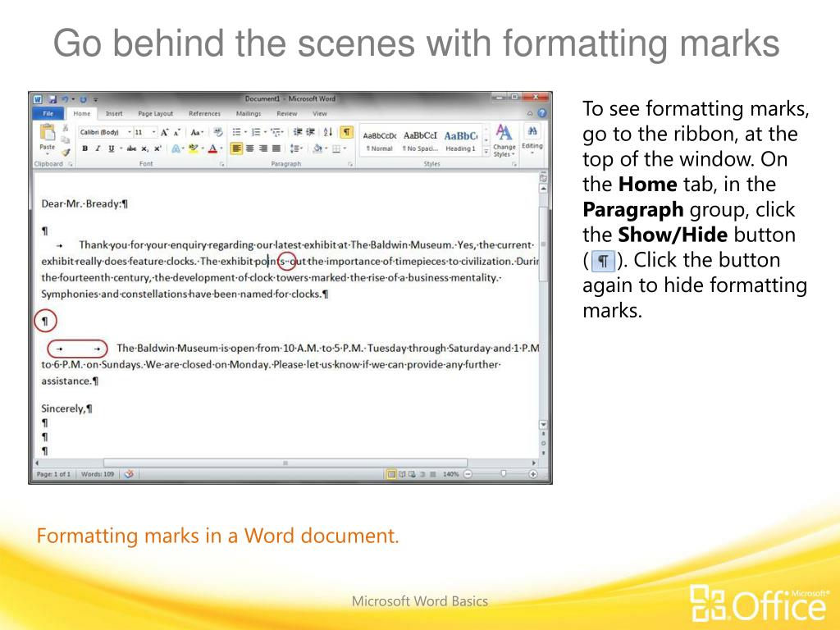Image resolution: width=840 pixels, height=630 pixels.
Task: Click the zoom slider handle
Action: 503,473
